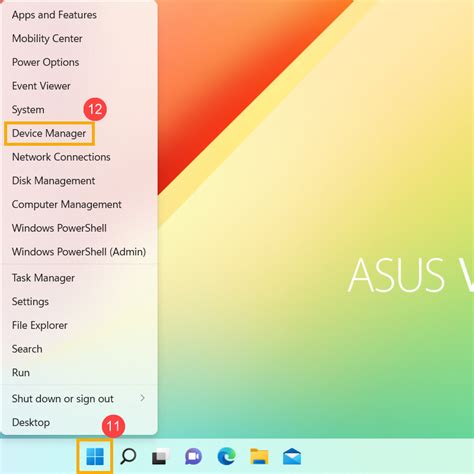Open File Explorer folder icon on taskbar

[259, 456]
